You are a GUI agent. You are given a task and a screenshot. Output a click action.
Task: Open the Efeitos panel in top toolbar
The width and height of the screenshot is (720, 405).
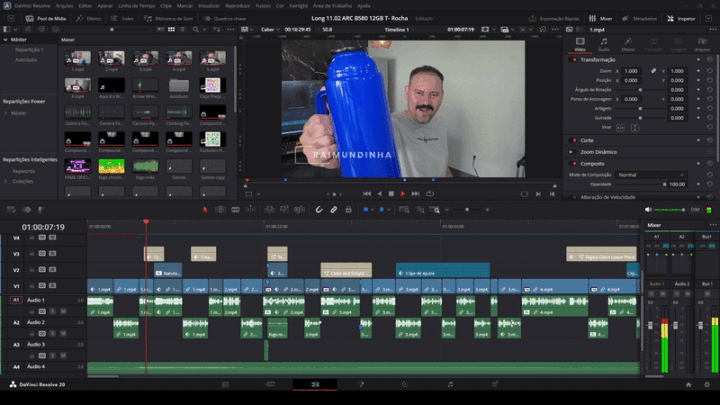(90, 18)
